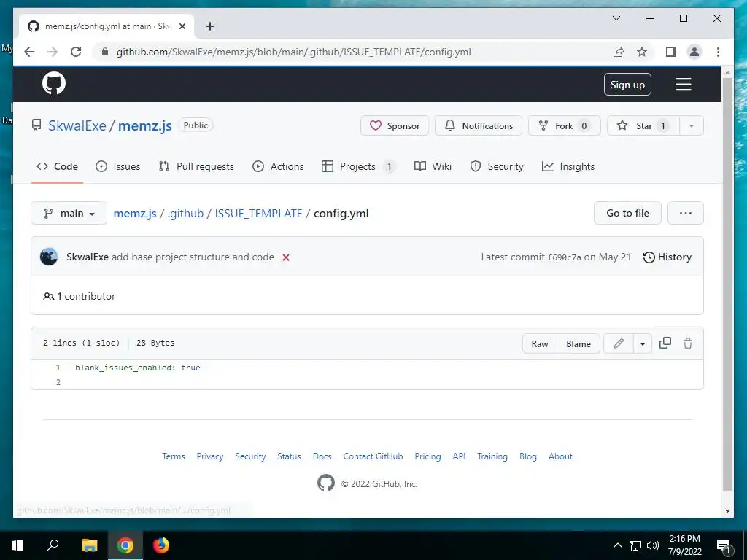Image resolution: width=747 pixels, height=560 pixels.
Task: Open the Wiki tab
Action: (x=433, y=166)
